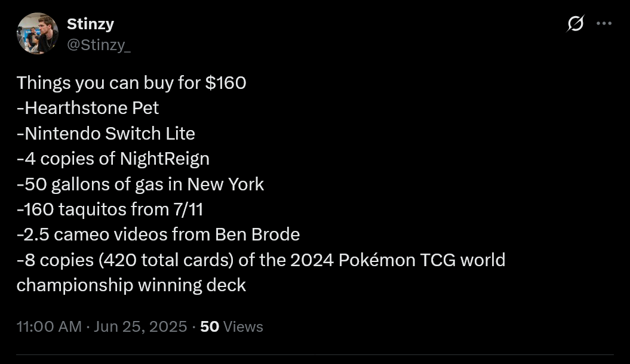
Task: Click the Hearthstone Pet list item
Action: [x=87, y=108]
